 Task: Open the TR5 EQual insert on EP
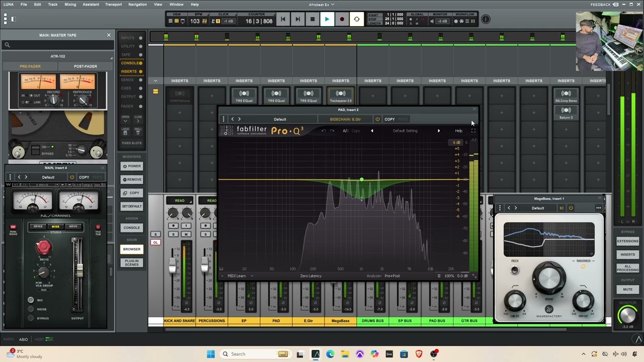pyautogui.click(x=244, y=96)
